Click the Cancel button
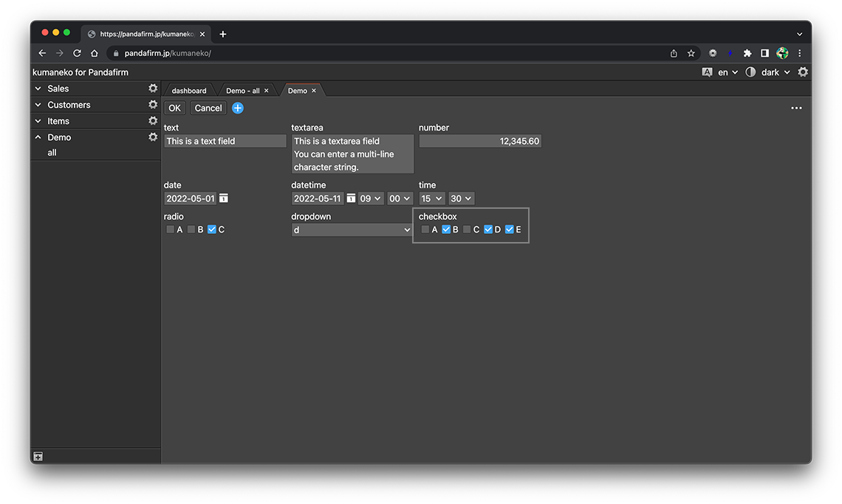842x504 pixels. (x=208, y=108)
